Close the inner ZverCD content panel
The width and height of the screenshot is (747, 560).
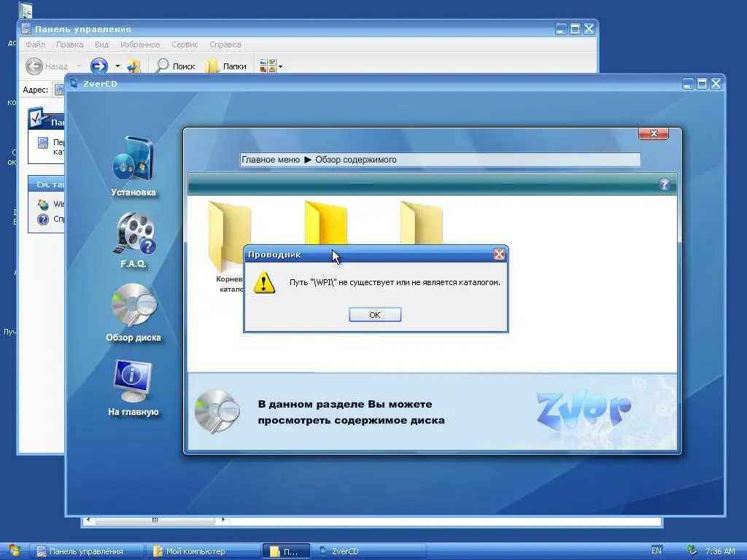tap(654, 134)
